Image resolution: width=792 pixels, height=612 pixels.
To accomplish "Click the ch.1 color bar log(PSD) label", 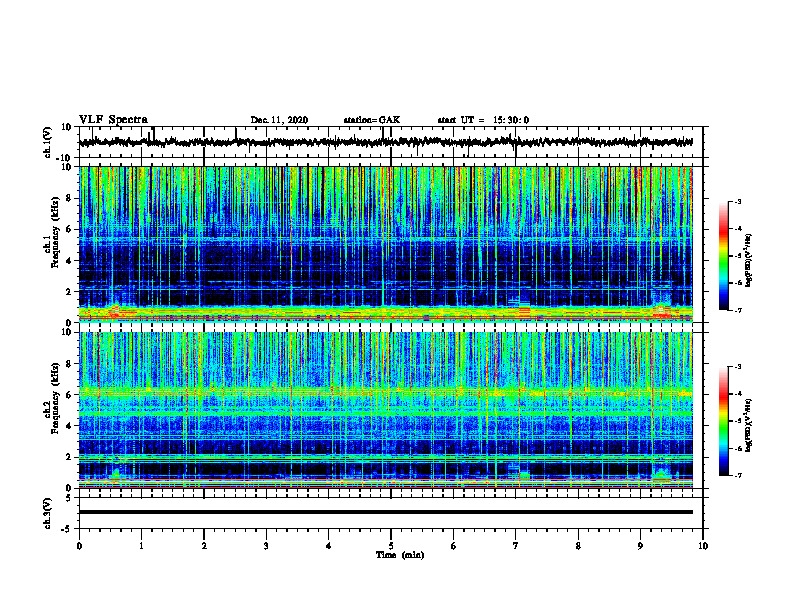I will [x=749, y=261].
